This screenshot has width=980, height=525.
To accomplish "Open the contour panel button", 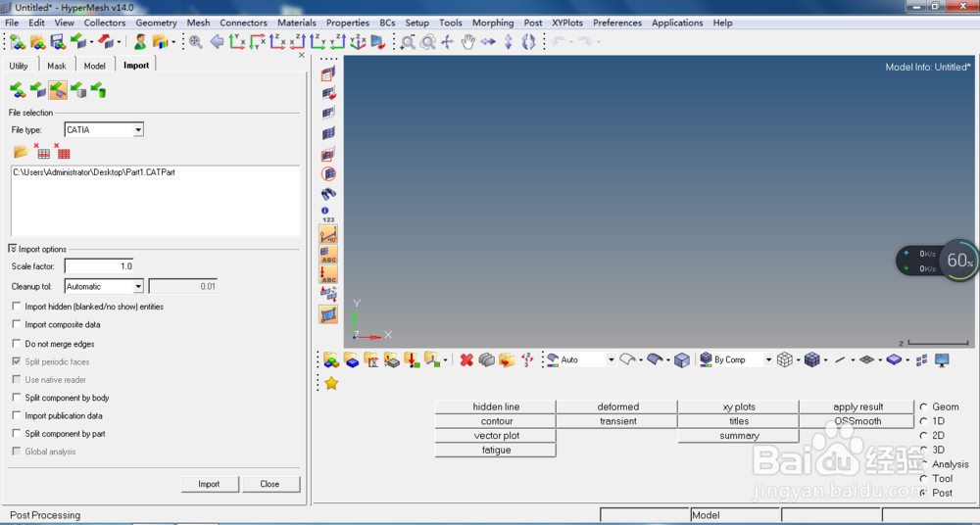I will (496, 421).
